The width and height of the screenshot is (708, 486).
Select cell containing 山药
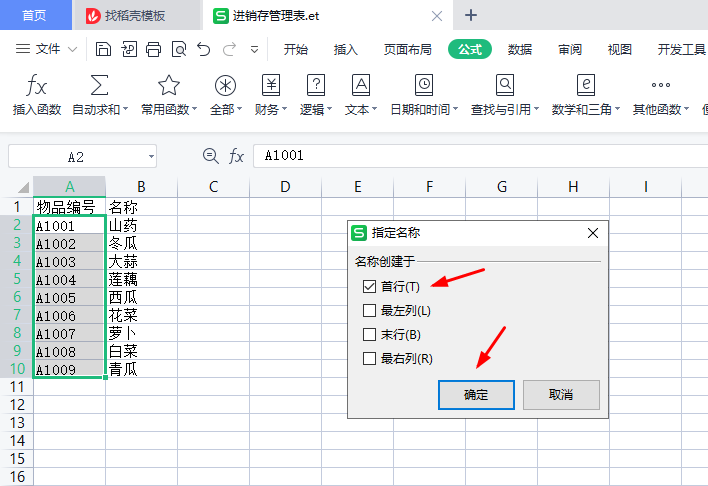pyautogui.click(x=141, y=225)
